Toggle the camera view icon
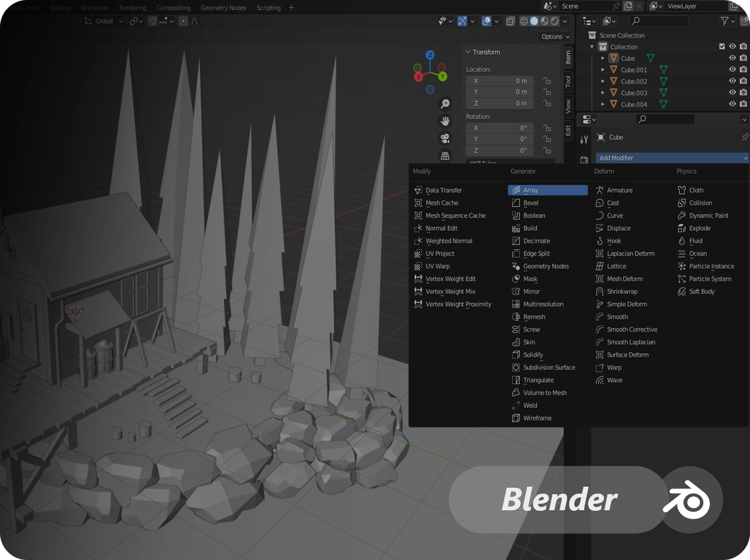Screen dimensions: 750x560 coord(445,139)
